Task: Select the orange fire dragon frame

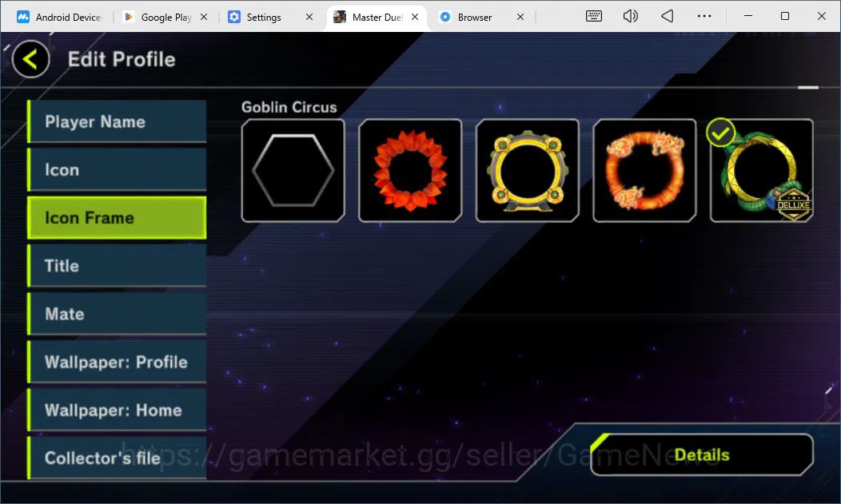Action: click(644, 170)
